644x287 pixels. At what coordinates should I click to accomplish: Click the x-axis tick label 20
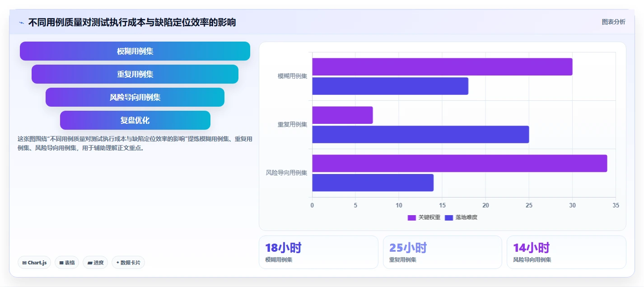(x=485, y=205)
